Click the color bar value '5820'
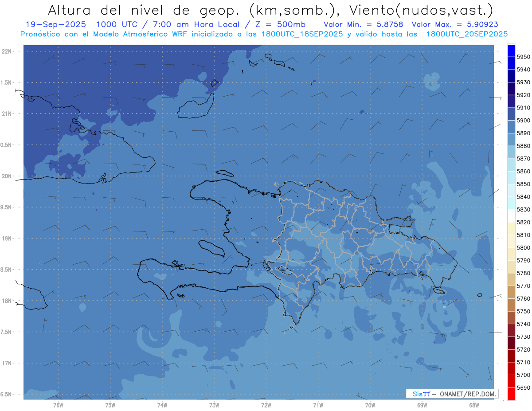 [x=524, y=222]
